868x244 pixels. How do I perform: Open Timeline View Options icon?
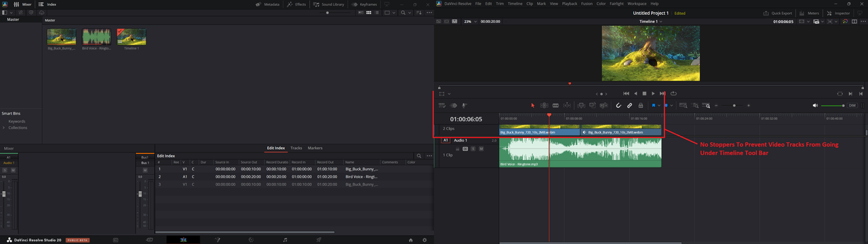(x=442, y=105)
